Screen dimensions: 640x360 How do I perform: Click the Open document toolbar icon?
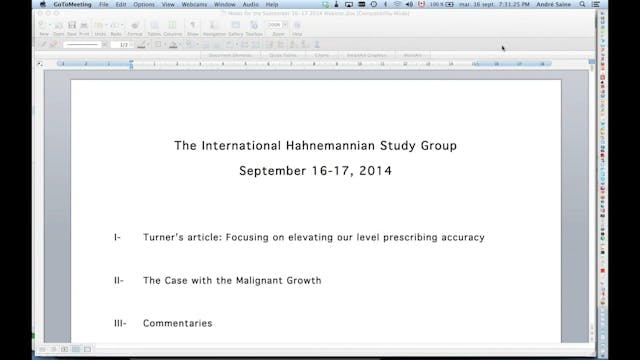tap(59, 26)
